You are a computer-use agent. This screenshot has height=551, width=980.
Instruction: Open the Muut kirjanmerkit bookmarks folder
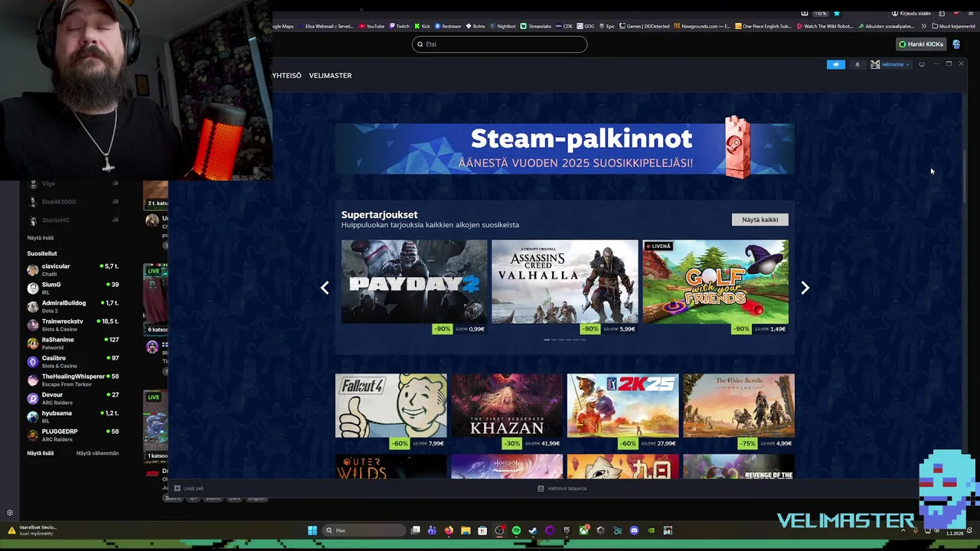pyautogui.click(x=953, y=26)
